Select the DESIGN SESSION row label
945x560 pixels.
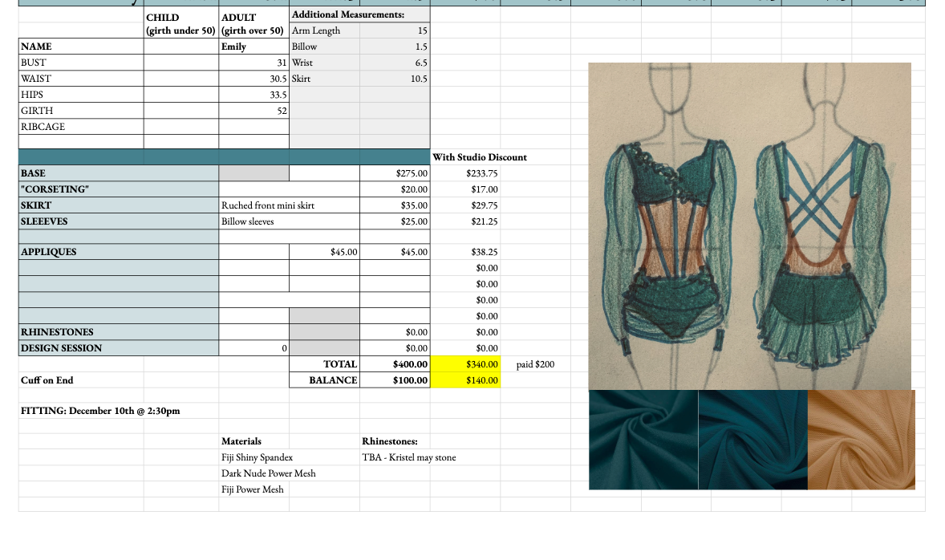(119, 348)
